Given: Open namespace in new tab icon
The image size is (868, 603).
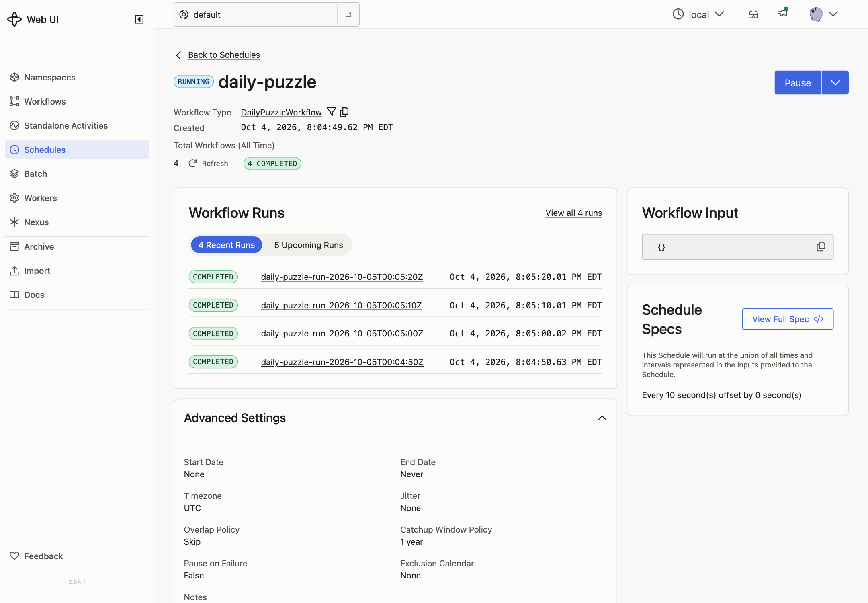Looking at the screenshot, I should pyautogui.click(x=348, y=14).
